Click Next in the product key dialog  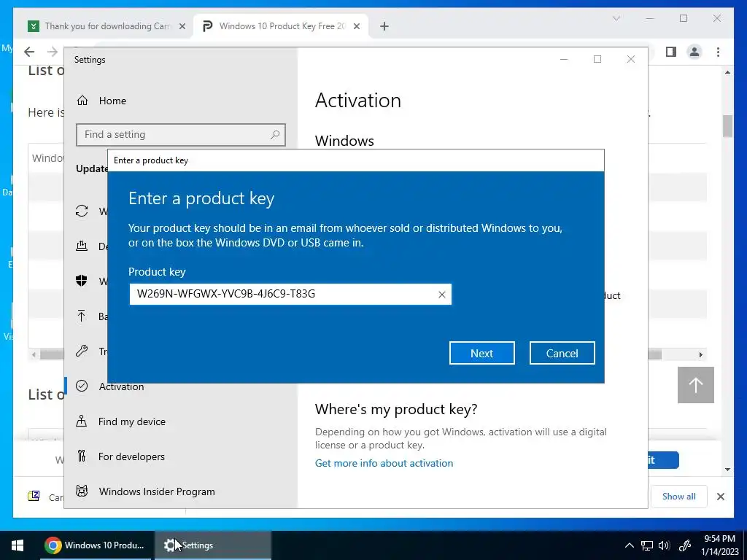[x=481, y=353]
